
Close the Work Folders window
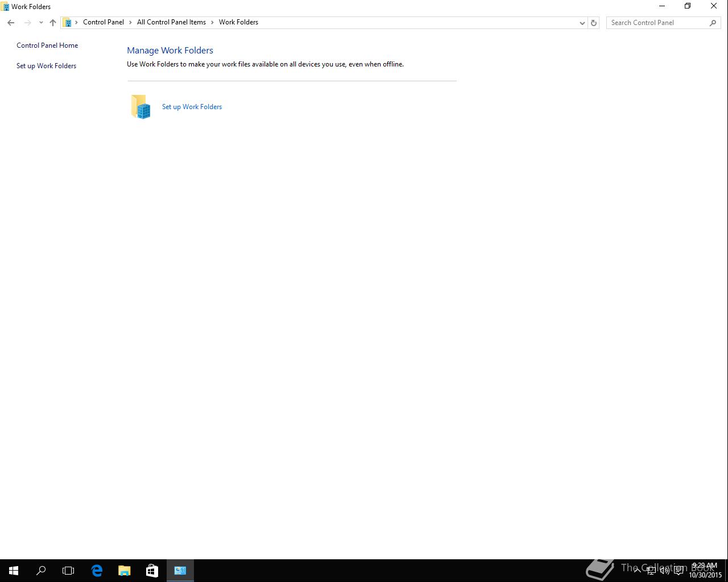pos(714,6)
